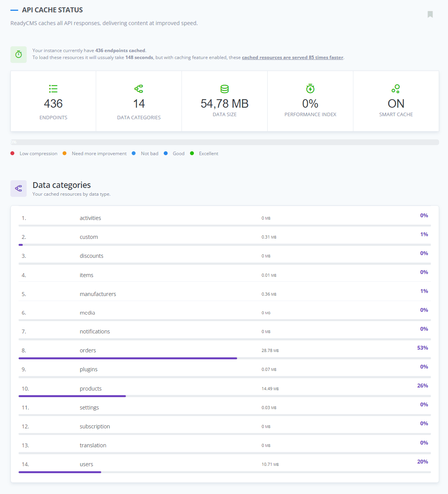Image resolution: width=448 pixels, height=494 pixels.
Task: Click the products 26% progress bar
Action: [225, 396]
